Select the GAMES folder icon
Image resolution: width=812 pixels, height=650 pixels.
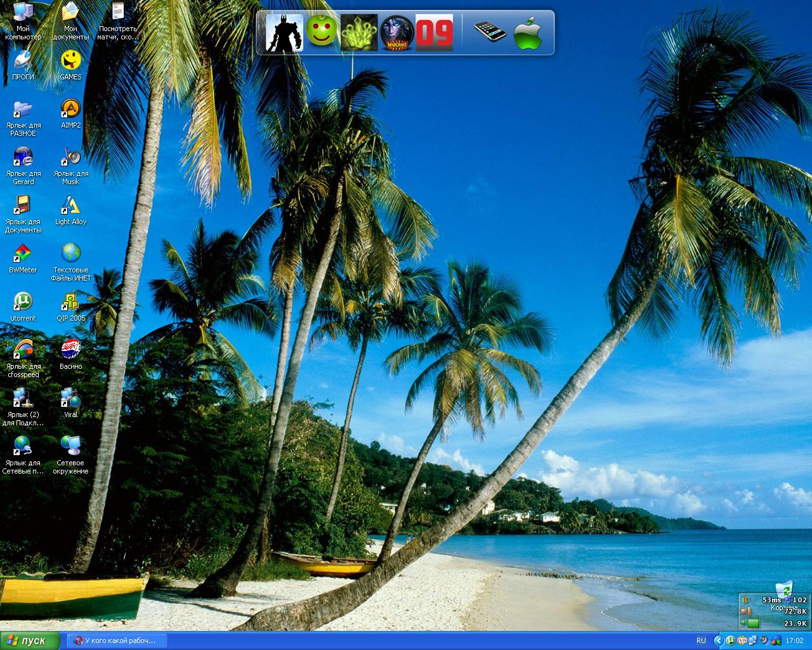[70, 62]
